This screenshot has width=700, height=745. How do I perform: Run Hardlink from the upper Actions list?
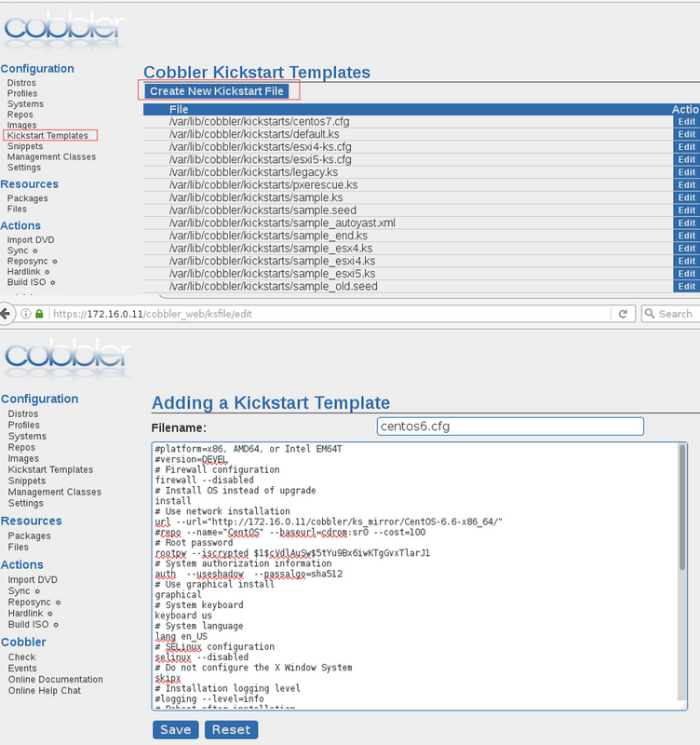pyautogui.click(x=24, y=271)
